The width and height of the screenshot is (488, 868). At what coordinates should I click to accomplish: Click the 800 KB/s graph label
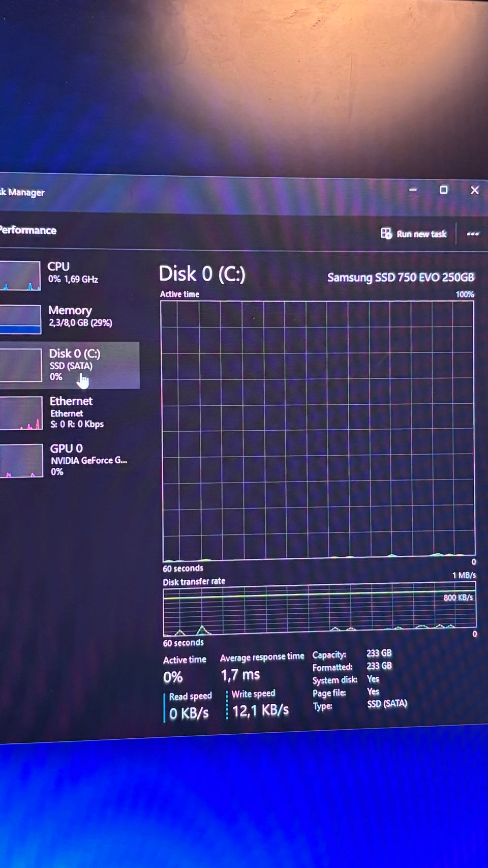[x=458, y=597]
